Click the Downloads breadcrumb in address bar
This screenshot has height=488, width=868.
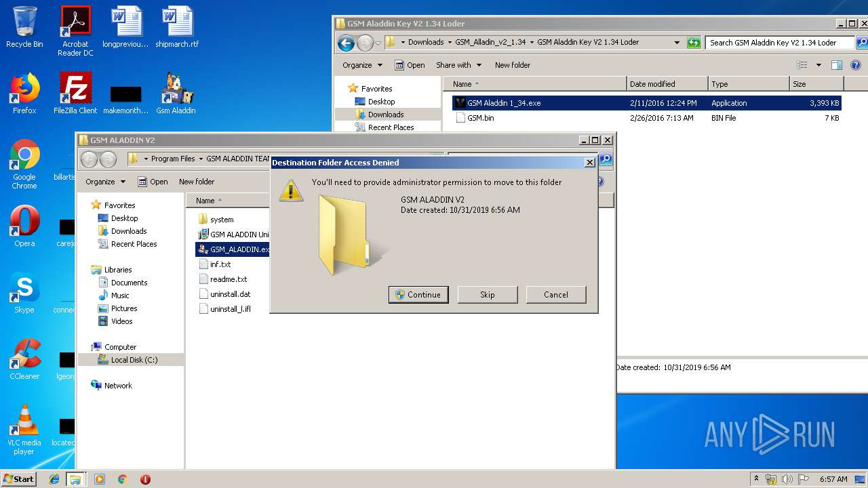[x=426, y=42]
